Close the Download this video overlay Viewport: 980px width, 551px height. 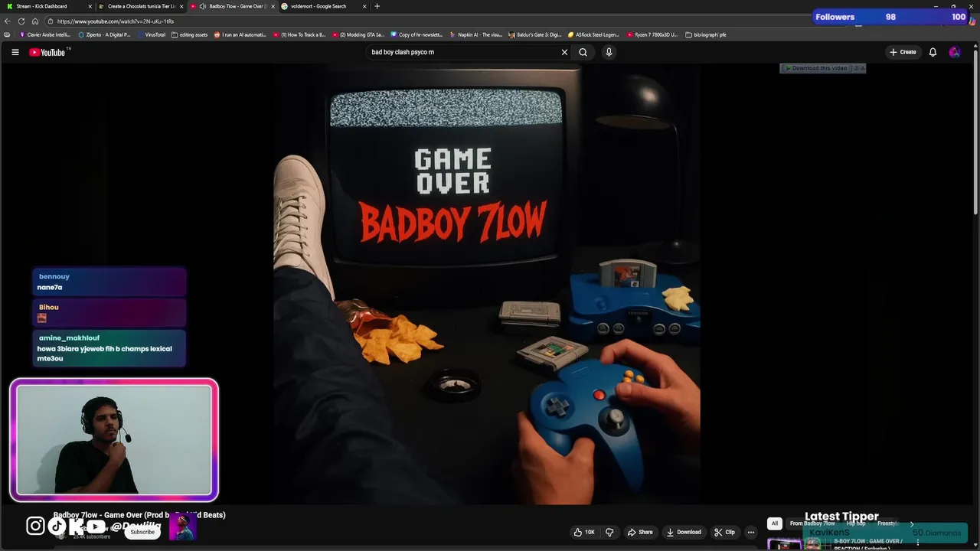pos(862,68)
